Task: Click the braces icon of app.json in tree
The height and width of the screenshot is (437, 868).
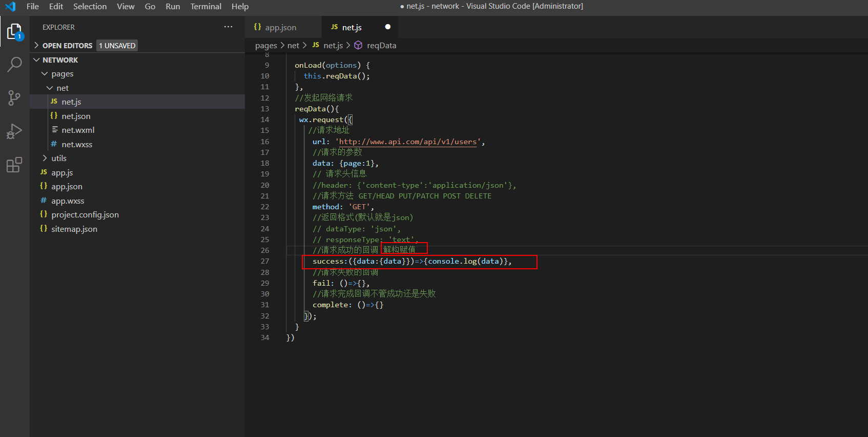Action: coord(44,186)
